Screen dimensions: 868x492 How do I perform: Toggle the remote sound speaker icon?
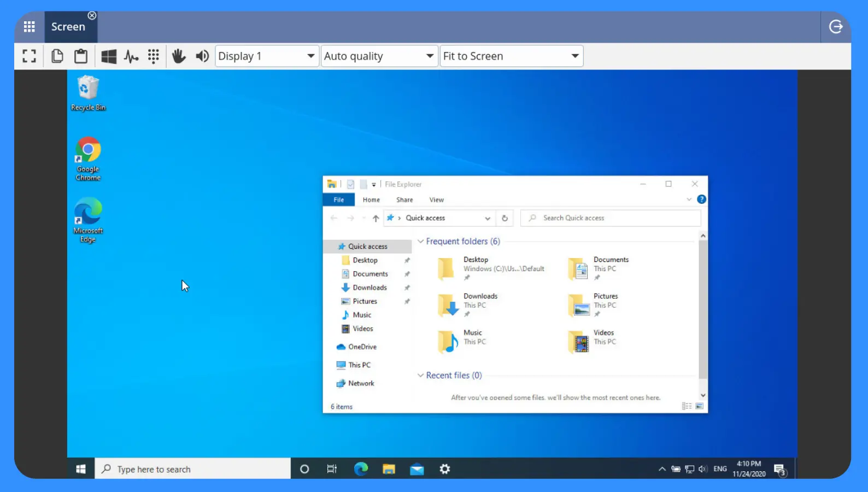click(x=202, y=56)
